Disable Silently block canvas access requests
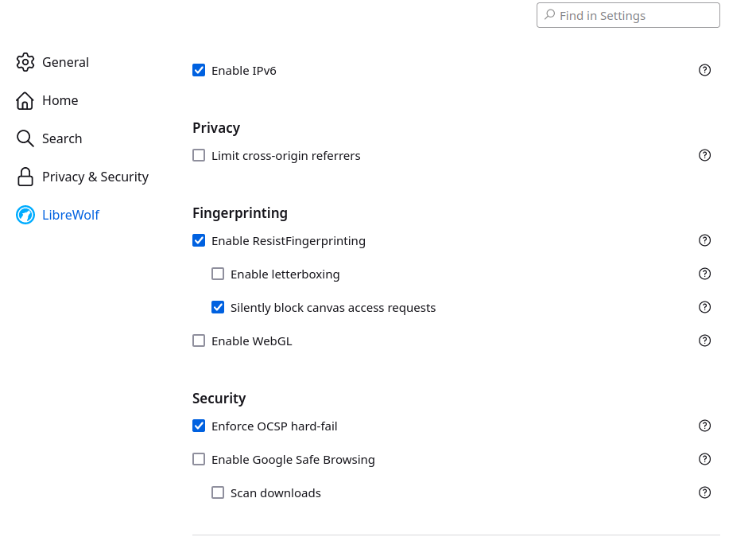This screenshot has height=537, width=756. tap(218, 307)
